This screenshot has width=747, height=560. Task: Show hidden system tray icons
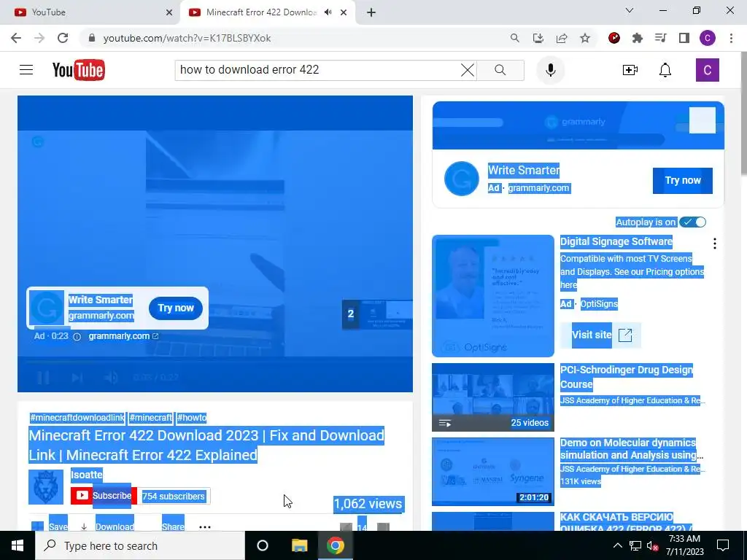click(x=617, y=545)
